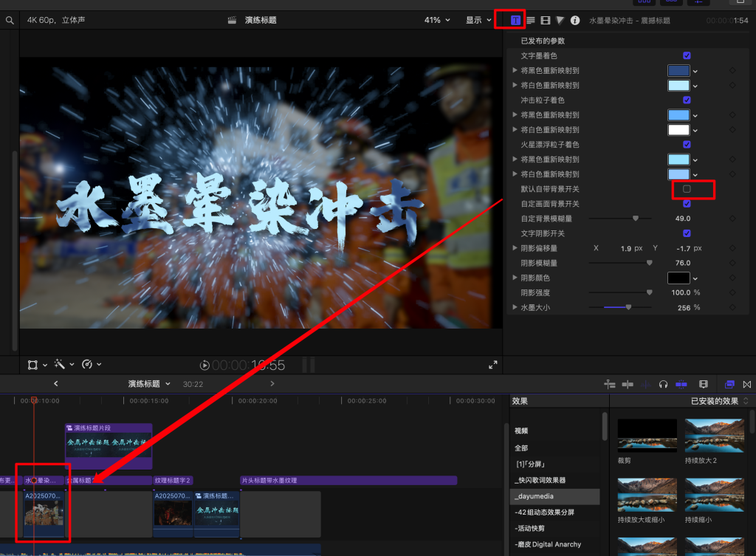
Task: Switch to the Video inspector filmstrip icon
Action: tap(546, 20)
